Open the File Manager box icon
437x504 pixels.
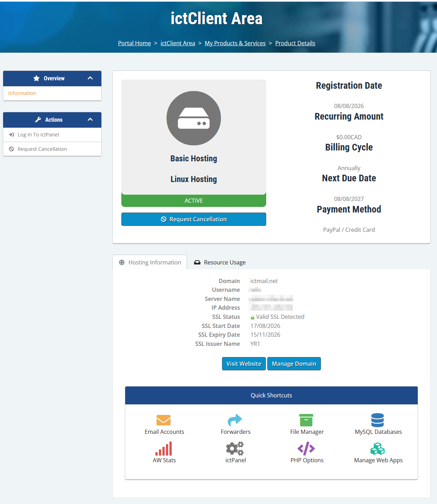[306, 420]
